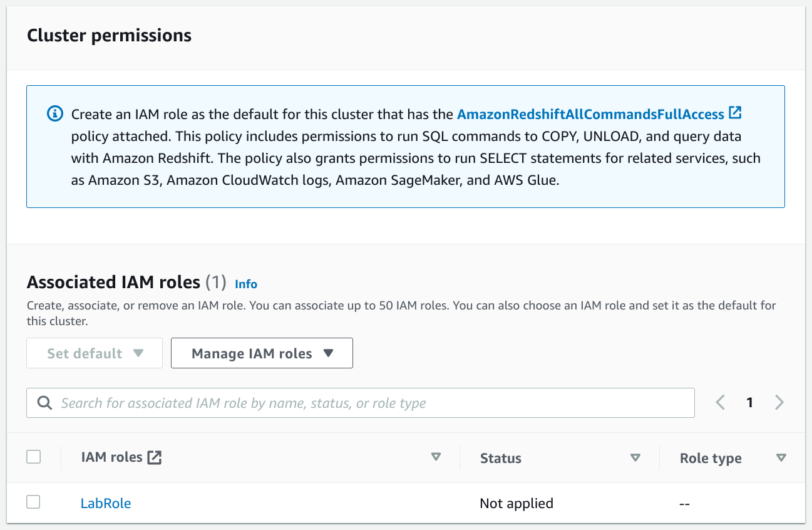Open the LabRole IAM role link
The width and height of the screenshot is (812, 530).
[x=106, y=503]
